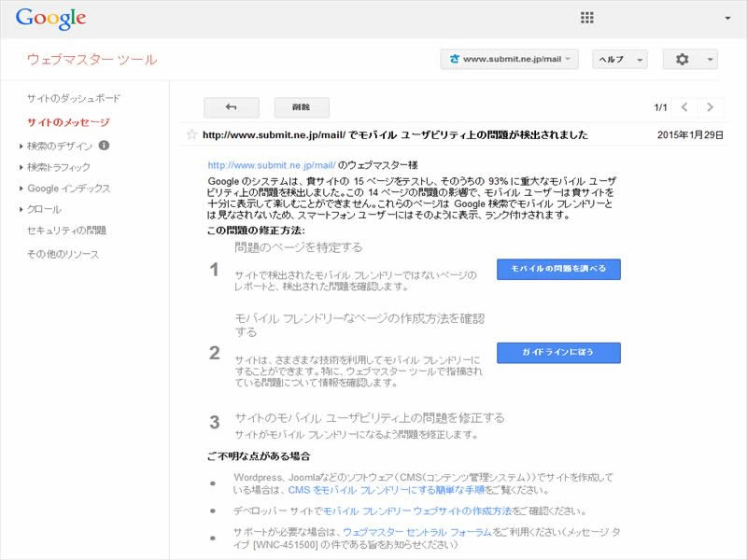Click the ガイドラインに従う button
The image size is (747, 560).
tap(558, 353)
